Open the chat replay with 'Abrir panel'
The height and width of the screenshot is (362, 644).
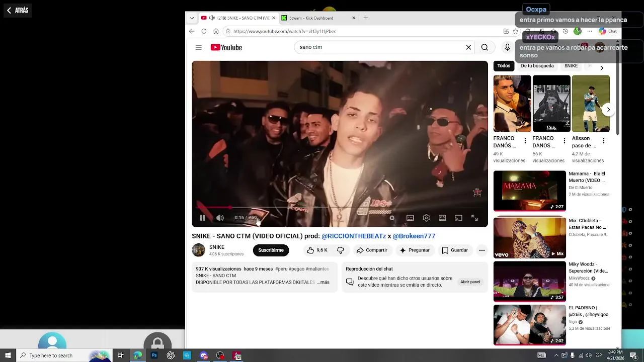tap(470, 282)
